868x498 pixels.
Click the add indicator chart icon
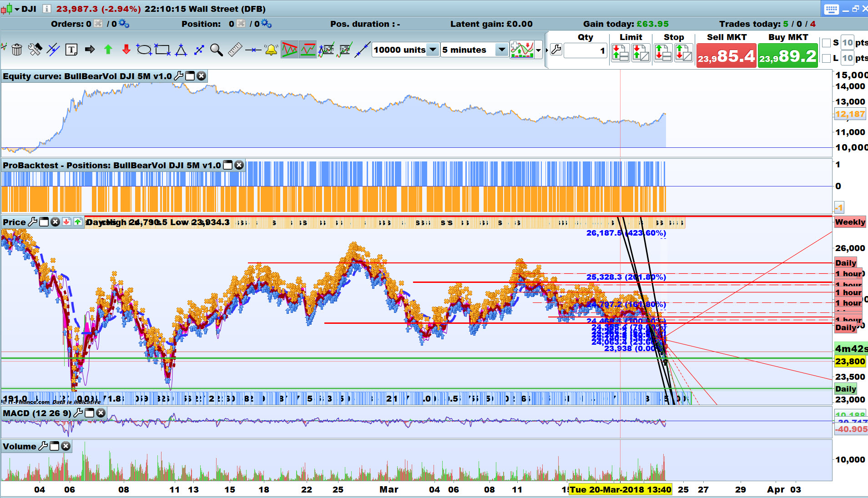pos(522,50)
